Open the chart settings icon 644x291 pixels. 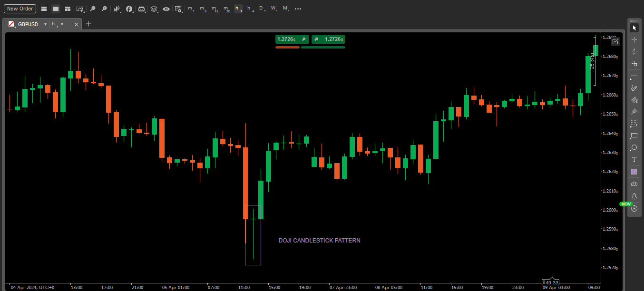pyautogui.click(x=178, y=9)
